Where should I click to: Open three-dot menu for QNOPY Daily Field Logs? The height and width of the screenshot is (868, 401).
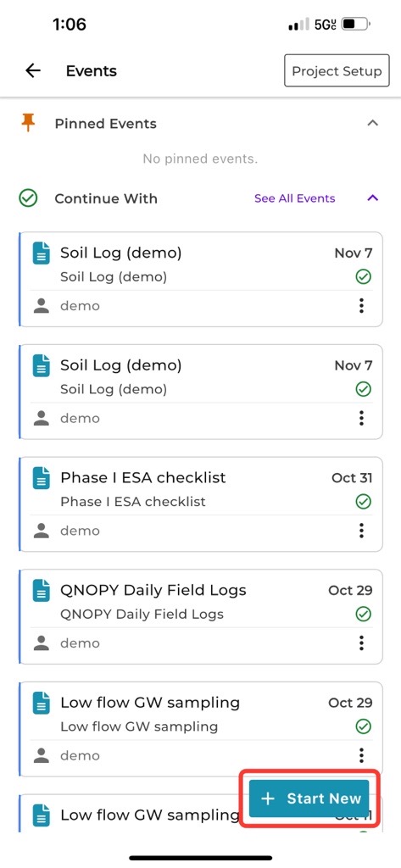click(x=361, y=643)
